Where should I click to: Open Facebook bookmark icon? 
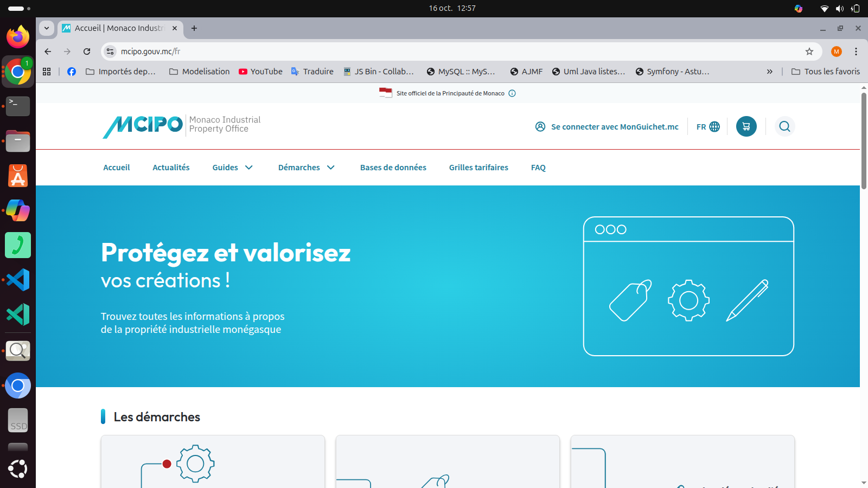pyautogui.click(x=72, y=72)
